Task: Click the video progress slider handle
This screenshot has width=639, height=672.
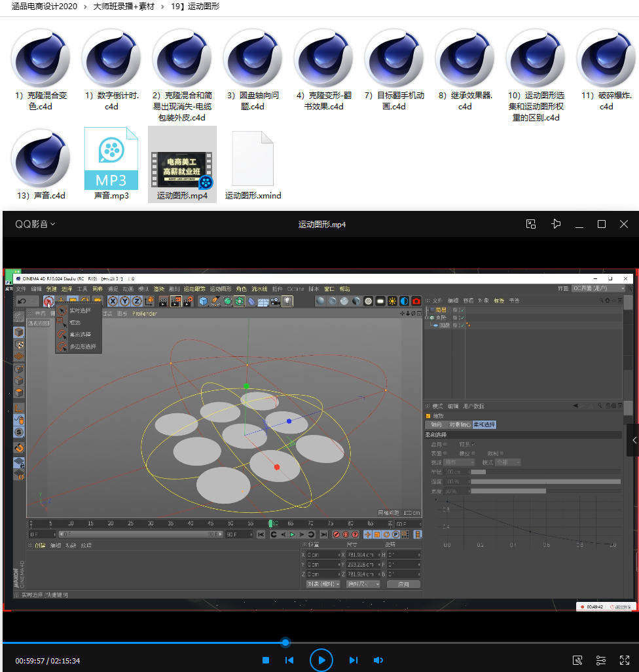Action: 285,642
